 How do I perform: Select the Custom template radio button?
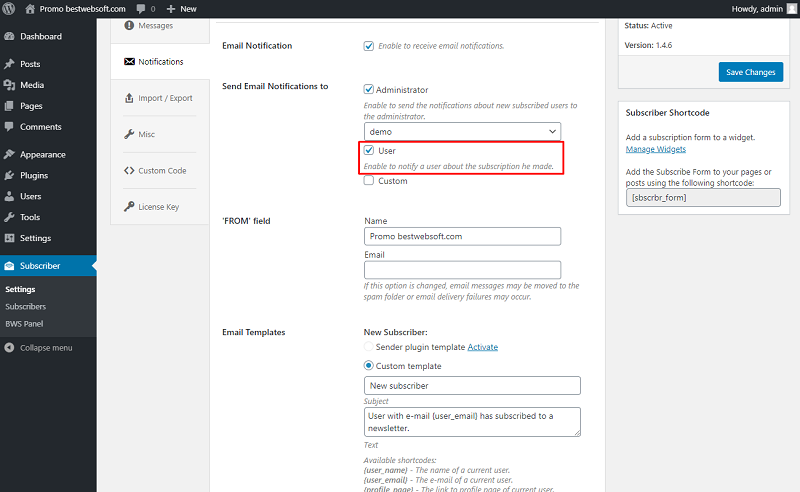click(x=368, y=365)
